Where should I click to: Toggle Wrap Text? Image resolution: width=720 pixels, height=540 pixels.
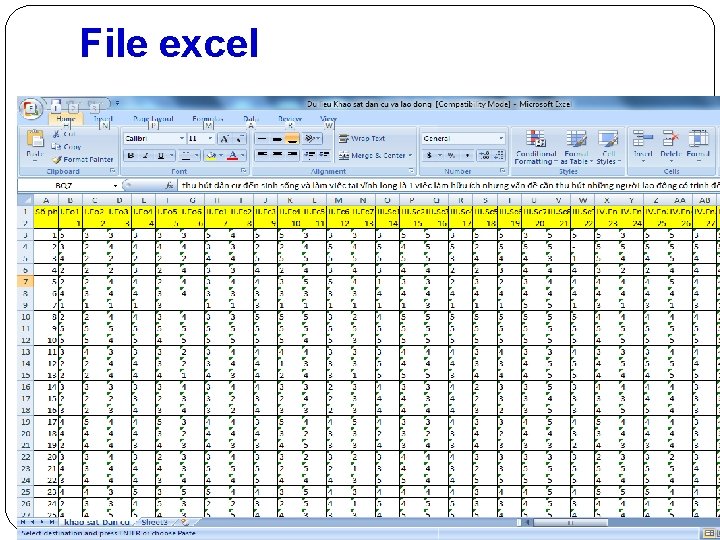pyautogui.click(x=362, y=139)
